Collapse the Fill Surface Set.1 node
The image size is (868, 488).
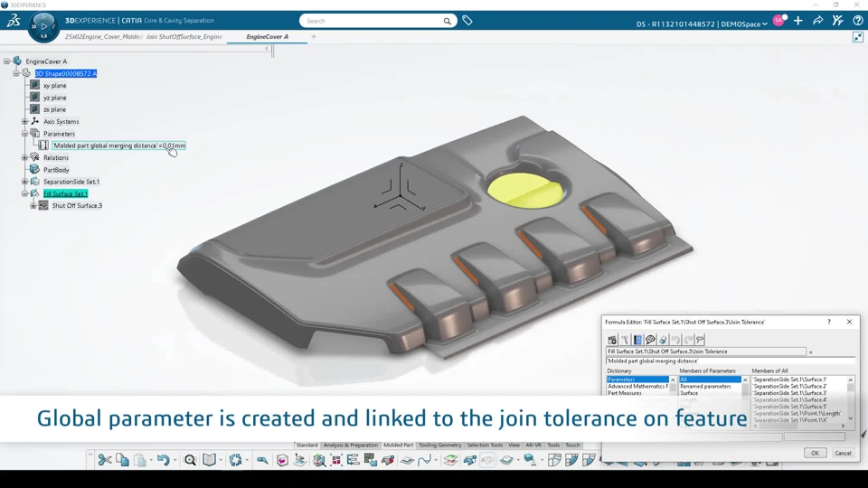[x=24, y=193]
